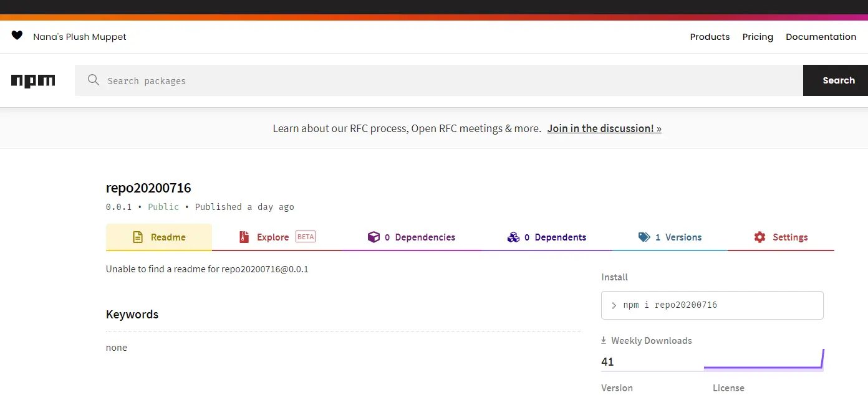The height and width of the screenshot is (395, 868).
Task: Go to the Pricing page
Action: tap(758, 37)
